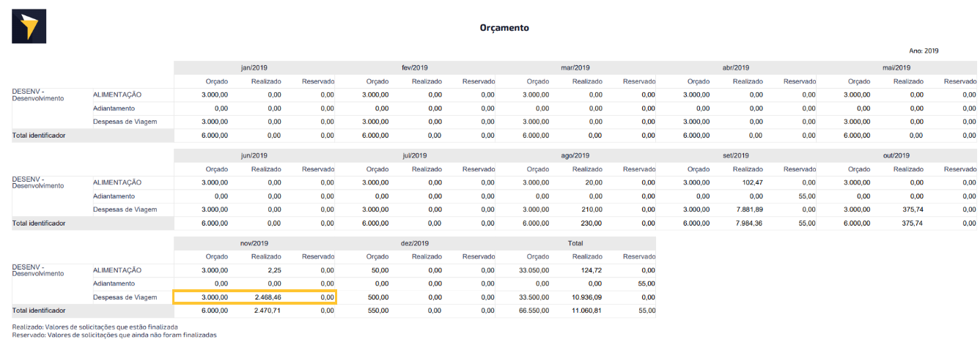Screen dimensions: 980x364
Task: Click 375,74 in the out/2019 Total identificador row
Action: point(913,223)
